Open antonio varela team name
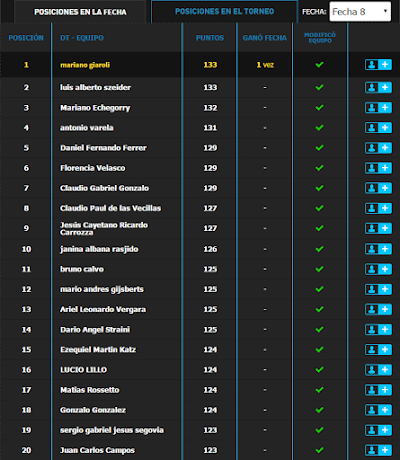Viewport: 400px width, 460px height. (x=87, y=128)
